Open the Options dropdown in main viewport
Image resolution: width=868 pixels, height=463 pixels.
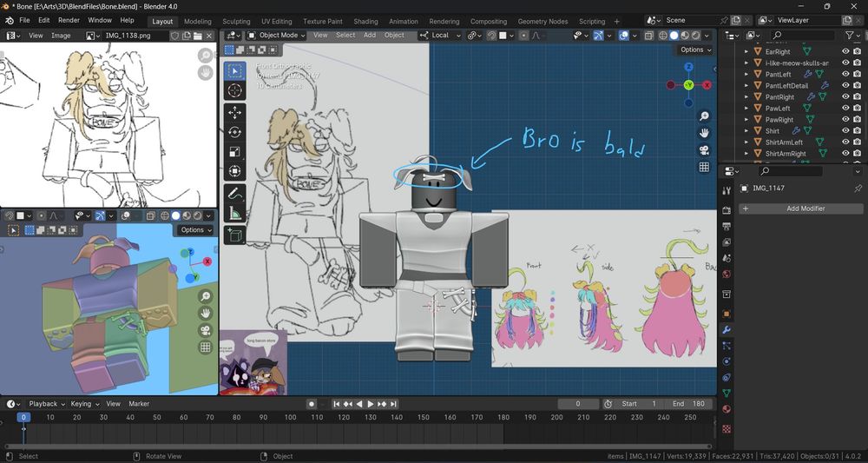696,50
